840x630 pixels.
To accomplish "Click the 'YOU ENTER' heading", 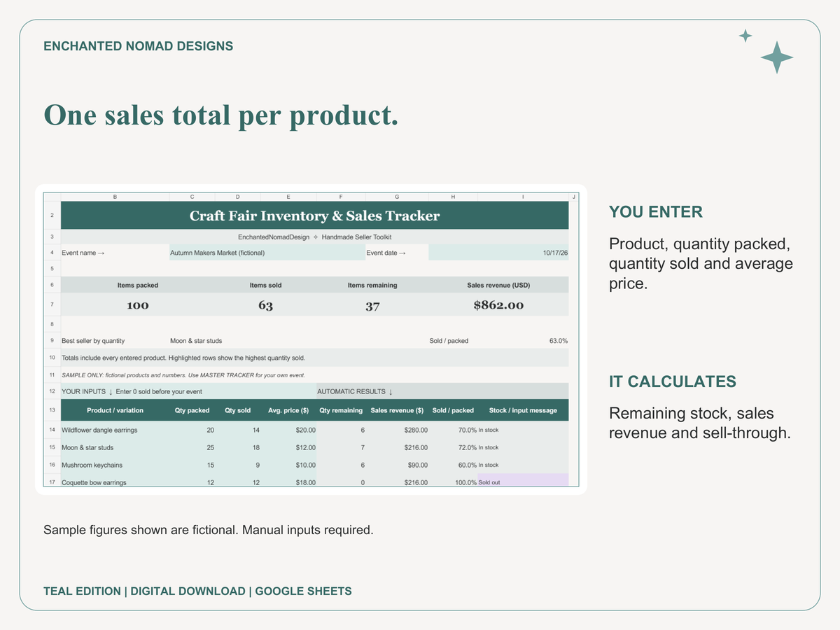I will [656, 212].
